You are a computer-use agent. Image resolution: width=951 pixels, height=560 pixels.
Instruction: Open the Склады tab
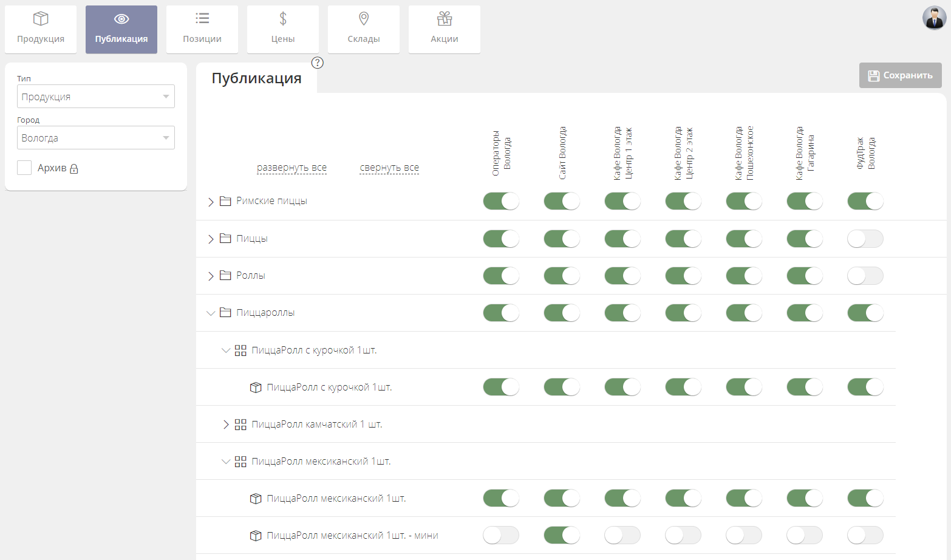(363, 29)
